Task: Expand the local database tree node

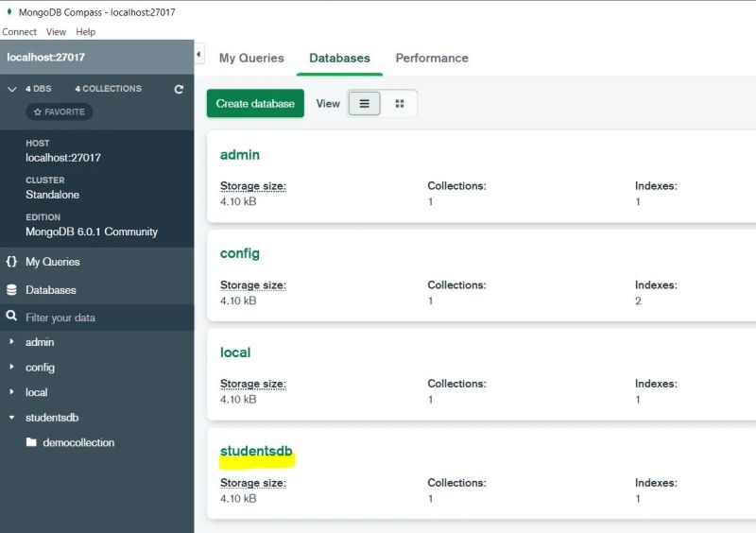Action: click(11, 391)
